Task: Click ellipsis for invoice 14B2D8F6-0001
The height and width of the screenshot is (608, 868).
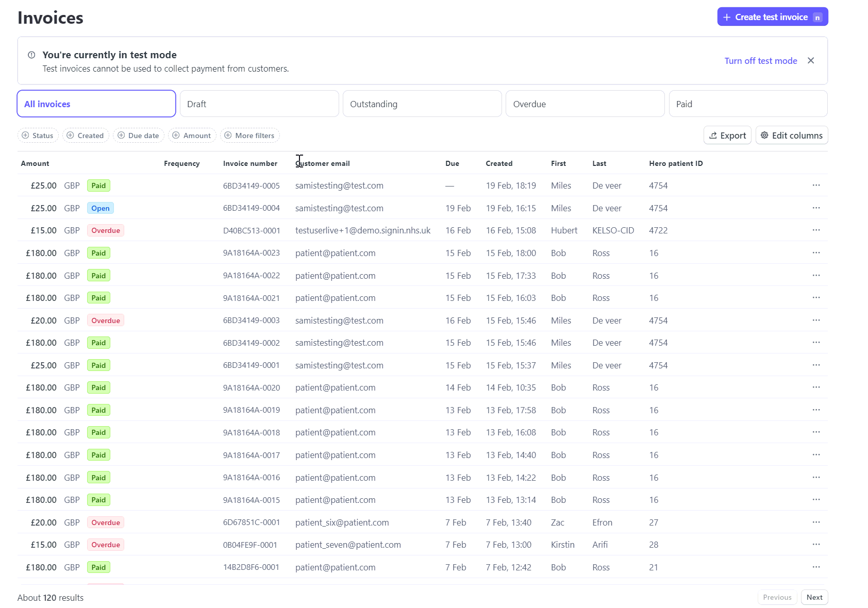Action: [816, 567]
